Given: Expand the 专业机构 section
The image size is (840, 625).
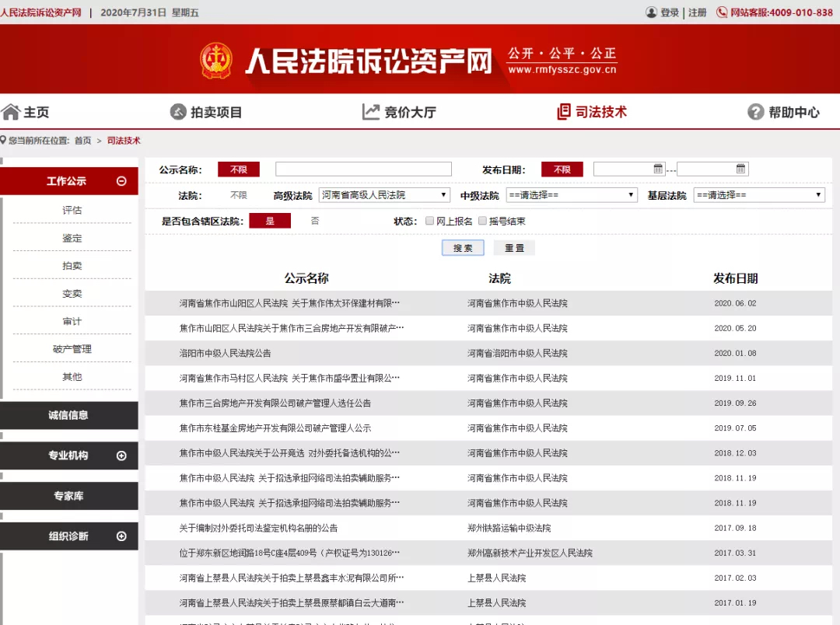Looking at the screenshot, I should [x=121, y=456].
